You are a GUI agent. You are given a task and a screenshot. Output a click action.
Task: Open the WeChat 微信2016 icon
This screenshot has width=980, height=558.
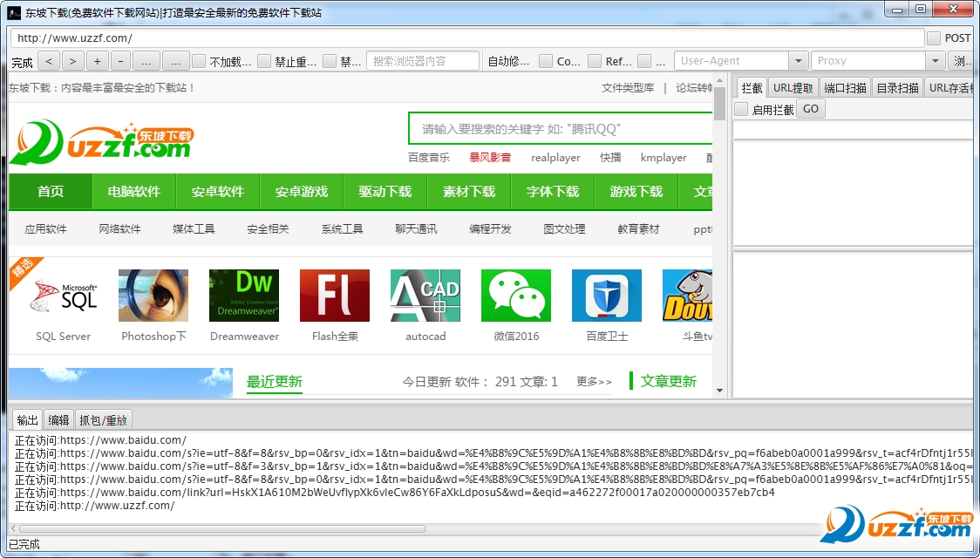point(515,296)
